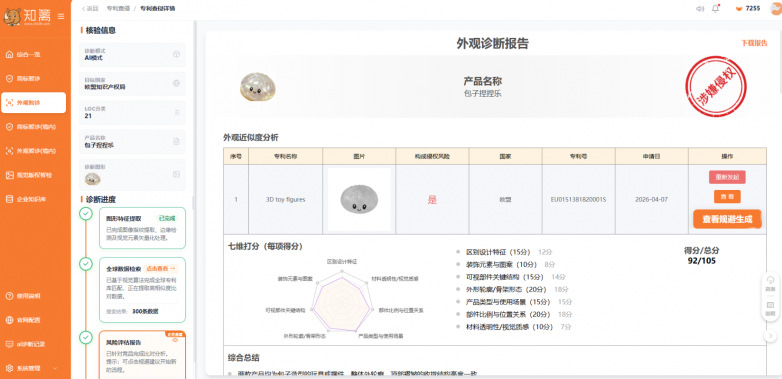Click image icon in 诊断图形 field
This screenshot has width=782, height=379.
[176, 174]
